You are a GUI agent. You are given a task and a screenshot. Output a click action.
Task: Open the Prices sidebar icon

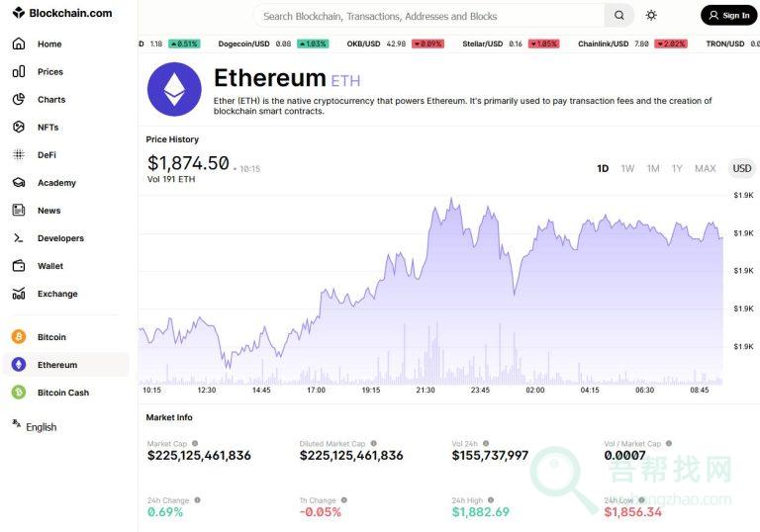18,72
